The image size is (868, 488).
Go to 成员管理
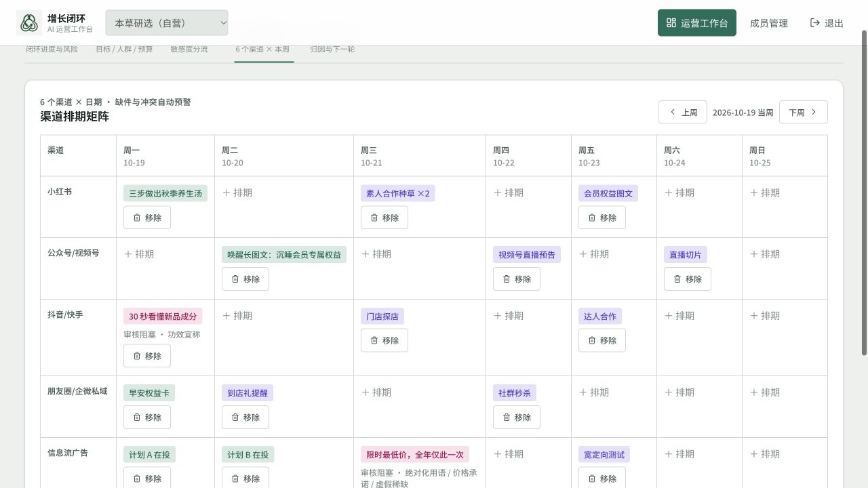point(769,23)
